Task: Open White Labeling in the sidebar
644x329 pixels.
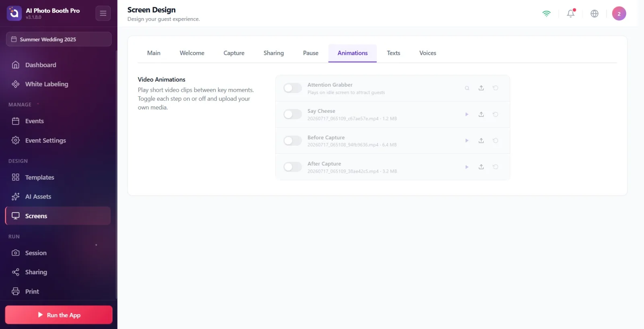Action: coord(58,84)
